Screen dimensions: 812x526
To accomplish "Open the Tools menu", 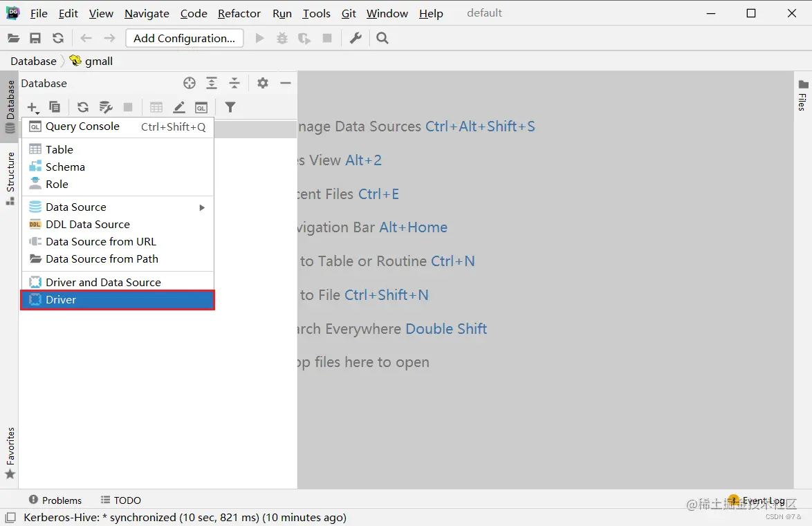I will pos(316,13).
